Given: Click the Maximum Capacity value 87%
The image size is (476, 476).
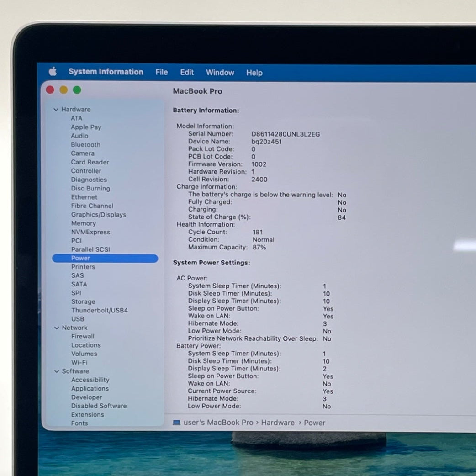Looking at the screenshot, I should pos(259,248).
